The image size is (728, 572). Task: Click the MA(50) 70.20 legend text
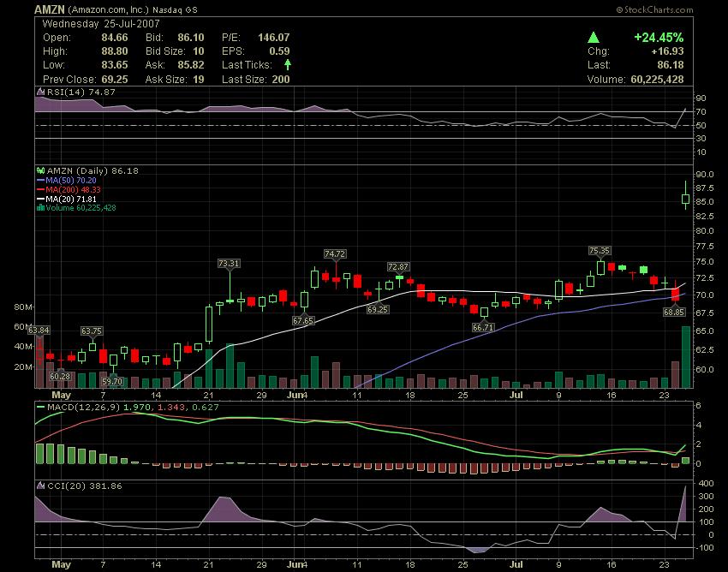pyautogui.click(x=71, y=180)
